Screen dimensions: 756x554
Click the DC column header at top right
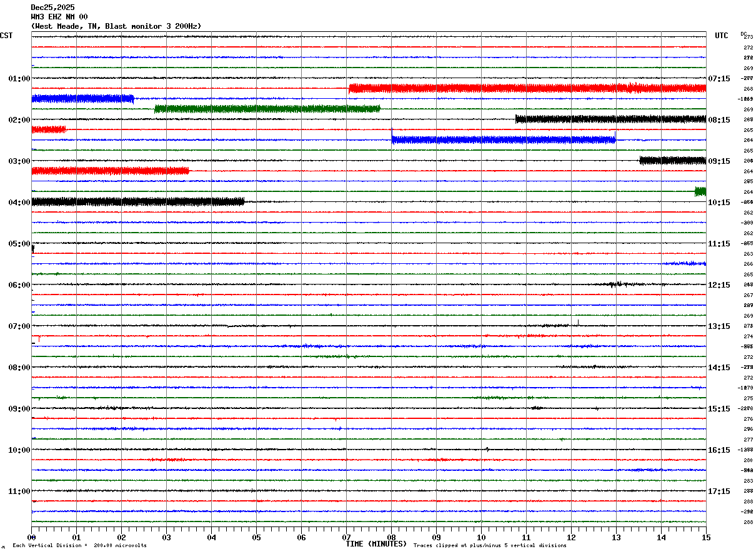pyautogui.click(x=744, y=33)
